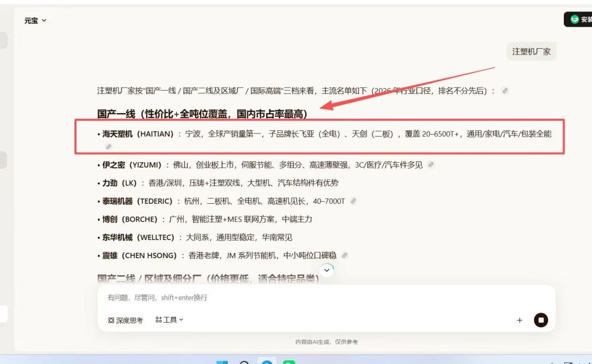Open citation link icon after 泰瑞机器 line
This screenshot has width=592, height=364.
[x=354, y=201]
